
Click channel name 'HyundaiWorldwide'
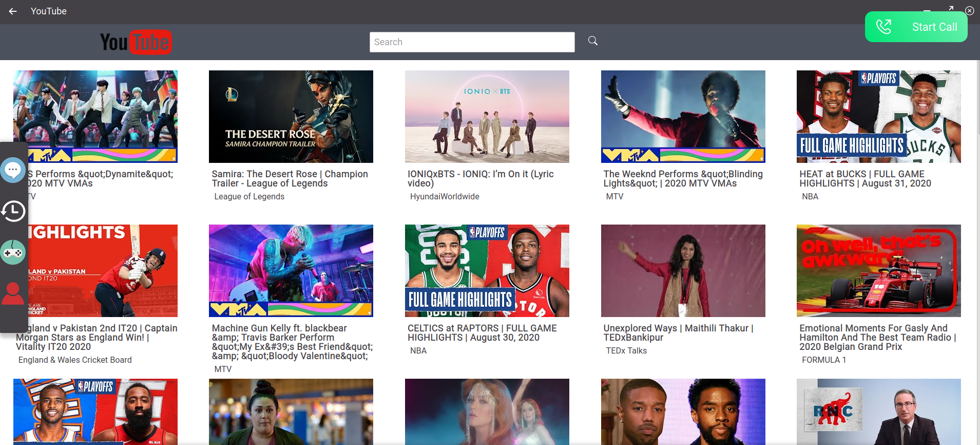point(445,197)
